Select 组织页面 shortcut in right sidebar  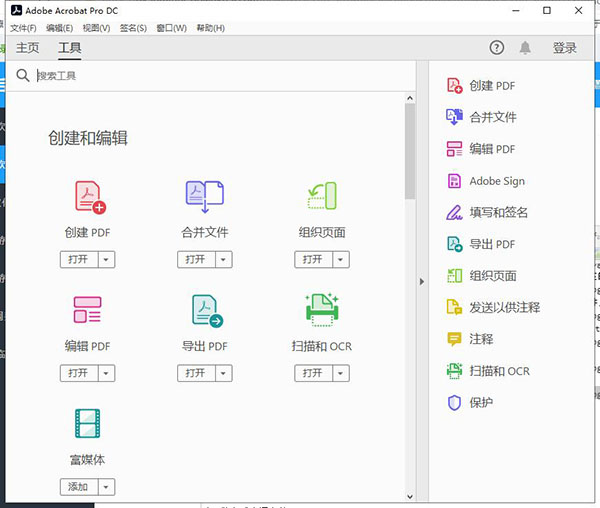(482, 275)
